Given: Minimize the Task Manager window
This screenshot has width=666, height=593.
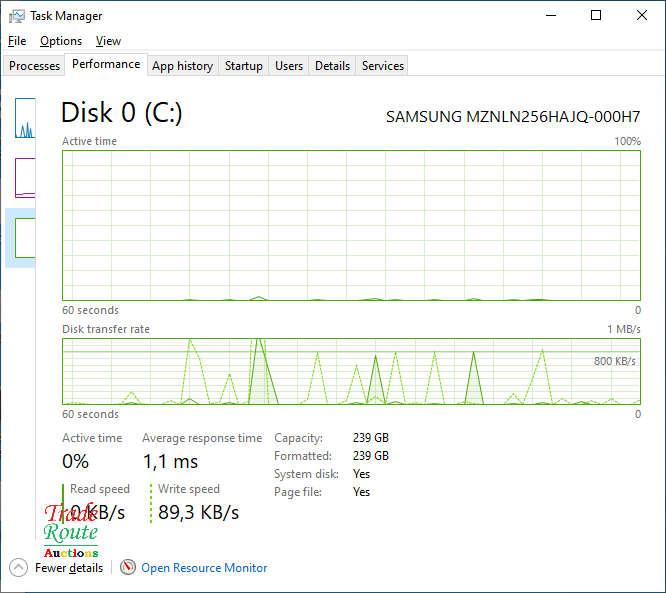Looking at the screenshot, I should 551,16.
